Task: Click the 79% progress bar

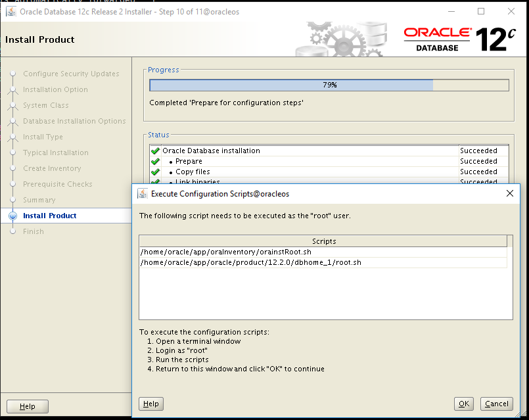Action: [329, 85]
